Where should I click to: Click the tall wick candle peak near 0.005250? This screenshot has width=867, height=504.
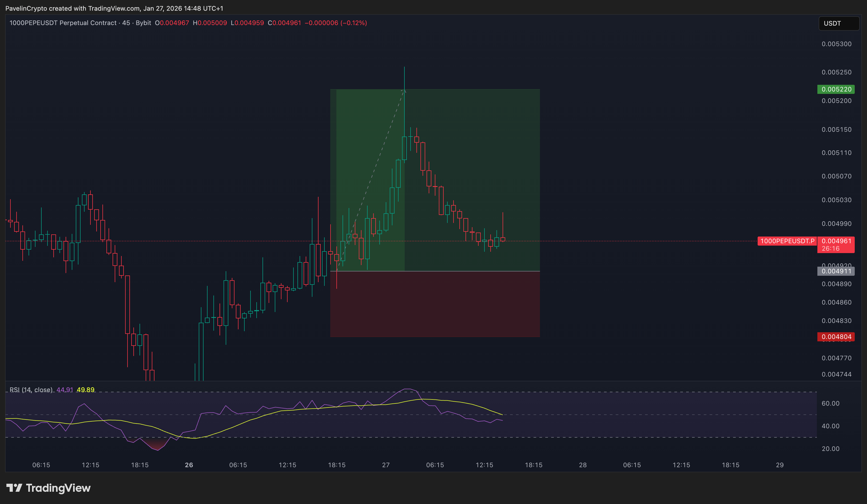coord(404,68)
